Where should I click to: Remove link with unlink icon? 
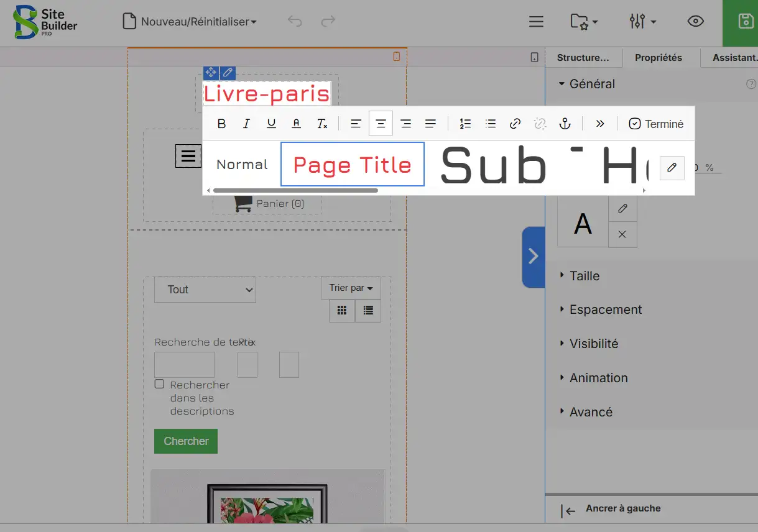540,124
